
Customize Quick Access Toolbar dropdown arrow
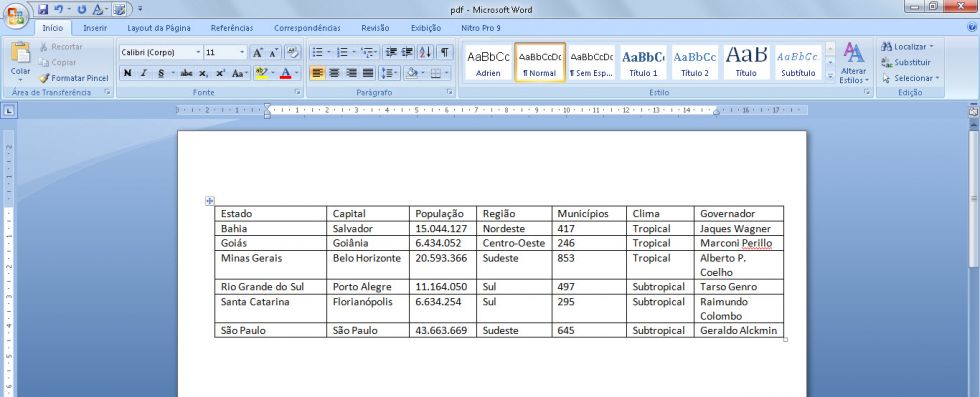coord(140,9)
